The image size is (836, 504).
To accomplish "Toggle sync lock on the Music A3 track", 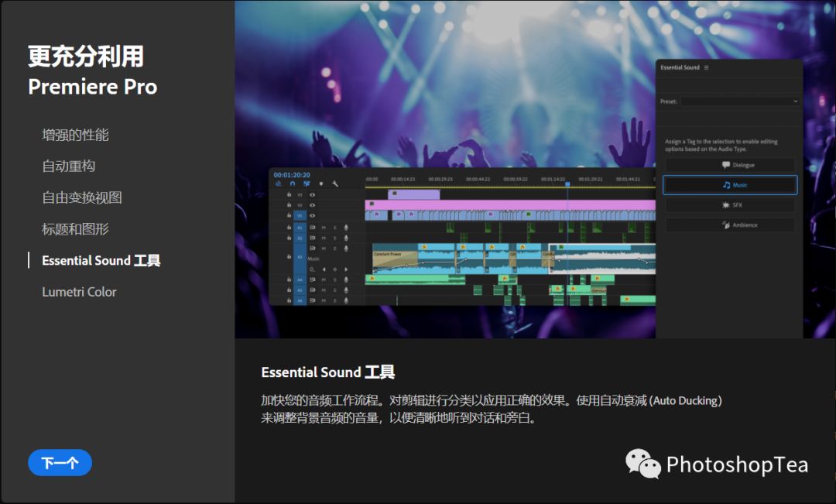I will (313, 248).
